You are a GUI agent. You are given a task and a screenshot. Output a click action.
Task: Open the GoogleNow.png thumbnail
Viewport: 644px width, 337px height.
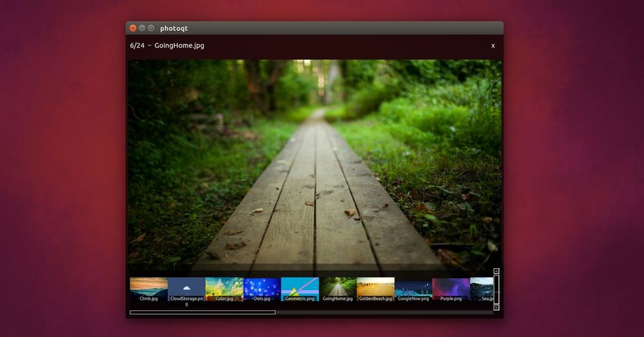pos(413,289)
